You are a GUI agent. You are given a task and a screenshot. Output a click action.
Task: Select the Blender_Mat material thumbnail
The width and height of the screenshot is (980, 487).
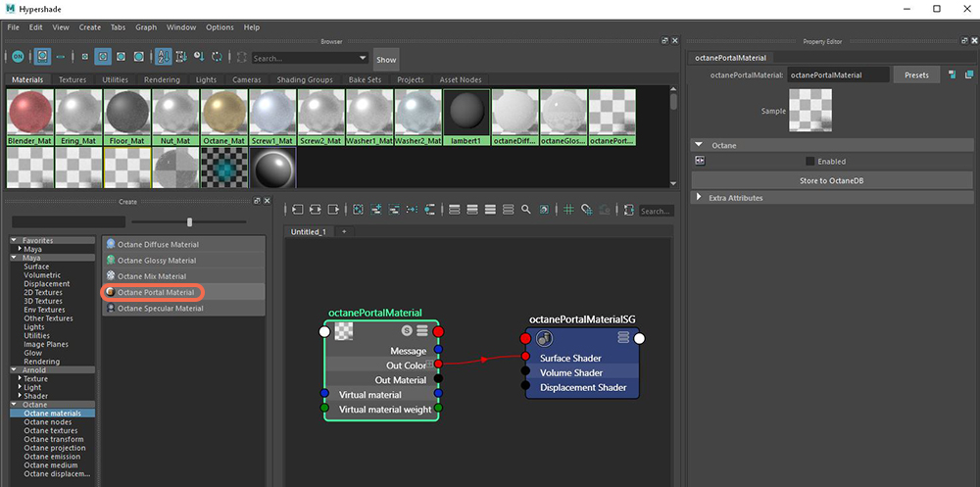[x=29, y=118]
